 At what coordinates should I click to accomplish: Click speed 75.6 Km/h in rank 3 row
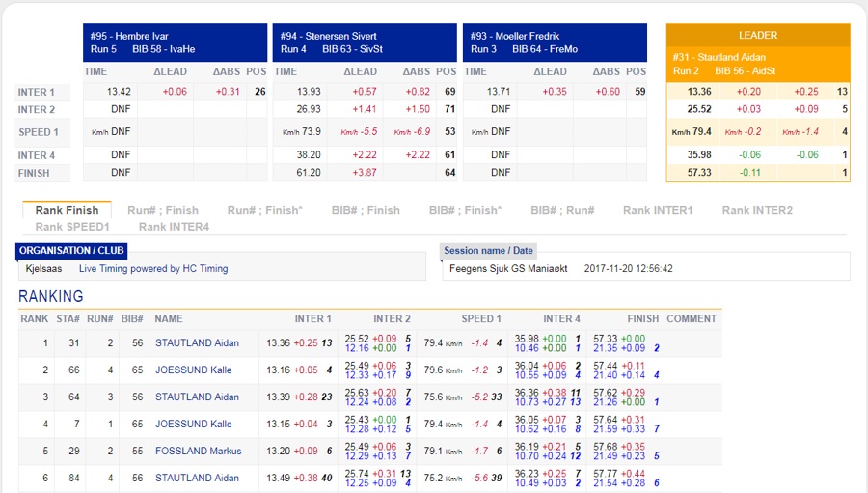[443, 397]
